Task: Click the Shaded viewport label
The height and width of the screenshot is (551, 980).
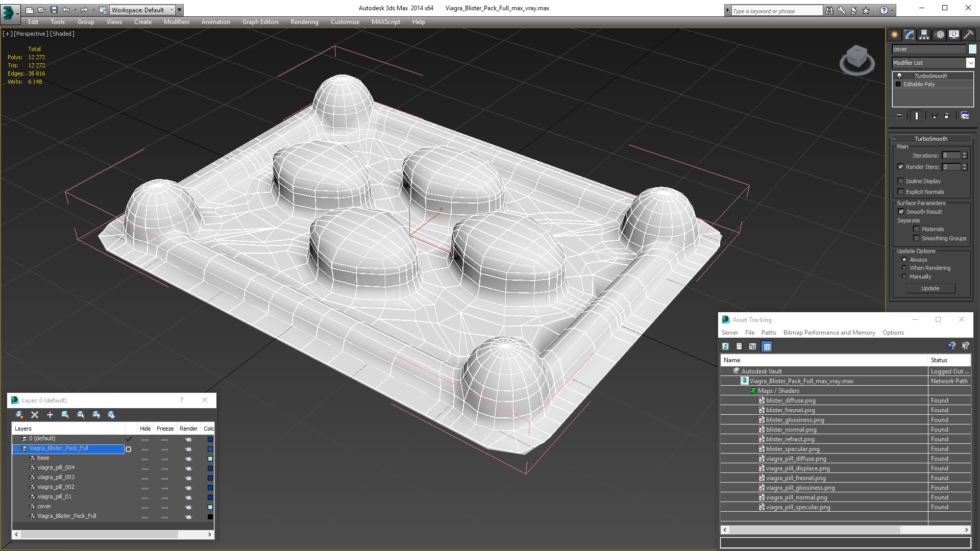Action: click(62, 34)
